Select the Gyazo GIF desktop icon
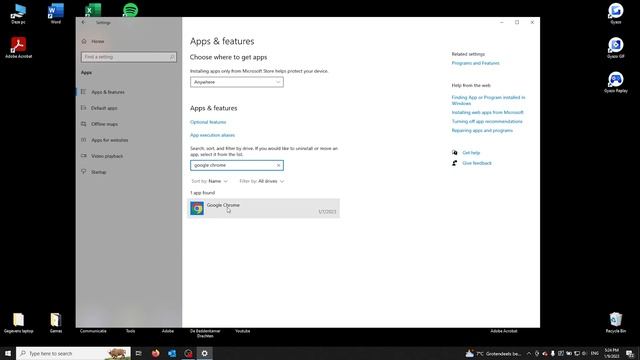Viewport: 640px width, 360px height. pyautogui.click(x=616, y=47)
